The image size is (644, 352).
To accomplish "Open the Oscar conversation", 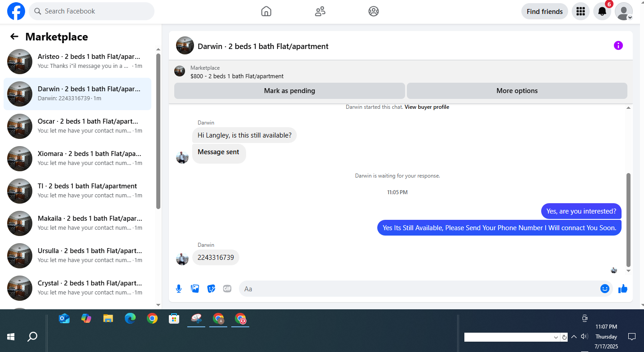I will pos(77,126).
